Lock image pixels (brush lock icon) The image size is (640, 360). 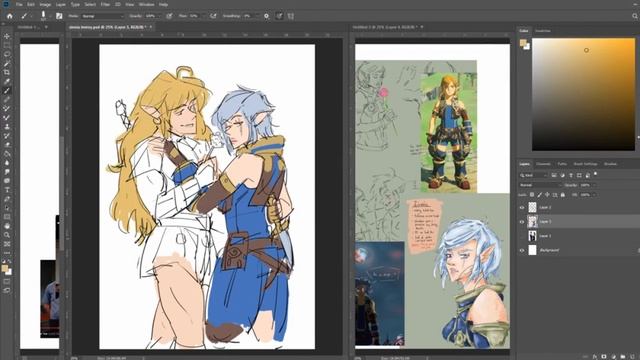540,195
